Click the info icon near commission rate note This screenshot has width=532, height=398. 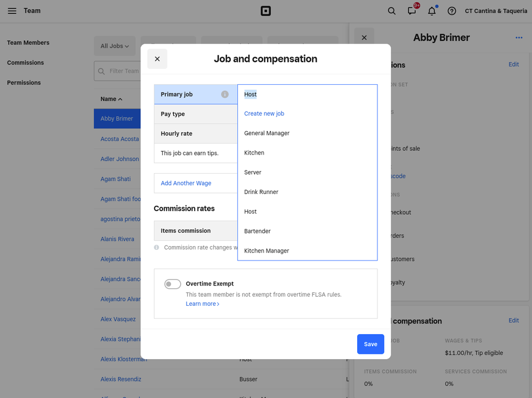tap(157, 247)
